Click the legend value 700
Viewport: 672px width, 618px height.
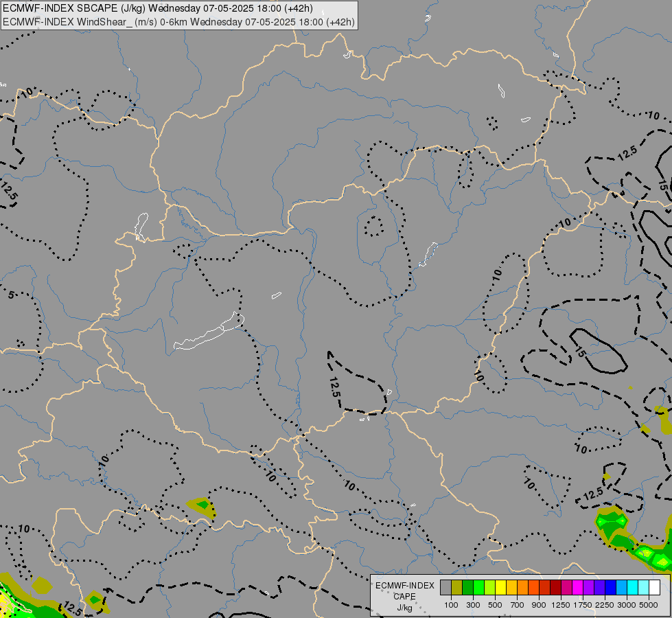pyautogui.click(x=518, y=605)
